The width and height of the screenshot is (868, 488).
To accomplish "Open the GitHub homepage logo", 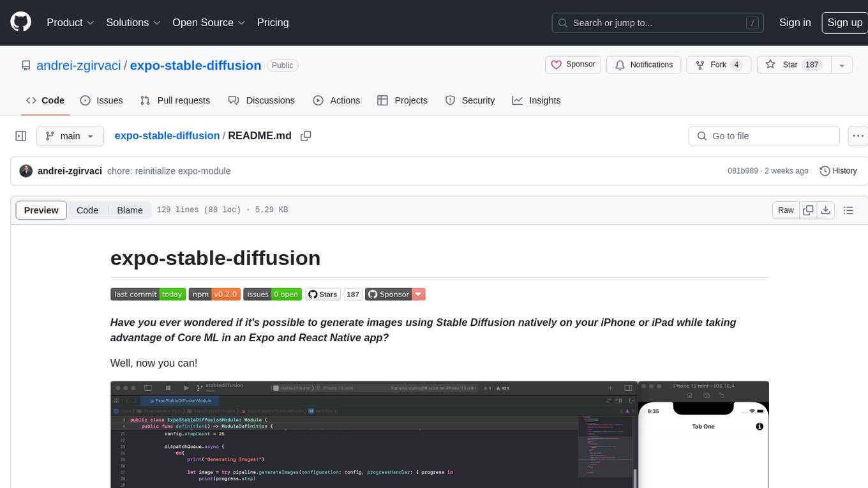I will [x=20, y=22].
